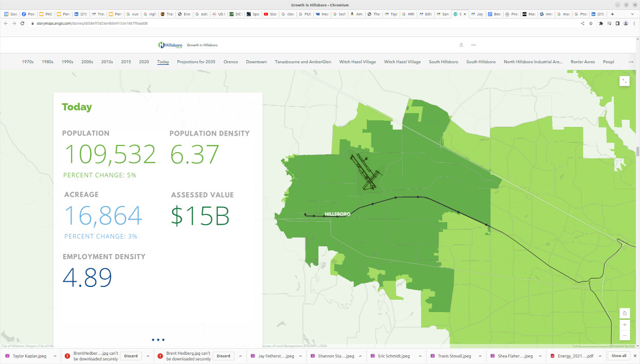Expand the map to fullscreen
640x364 pixels.
click(x=624, y=81)
